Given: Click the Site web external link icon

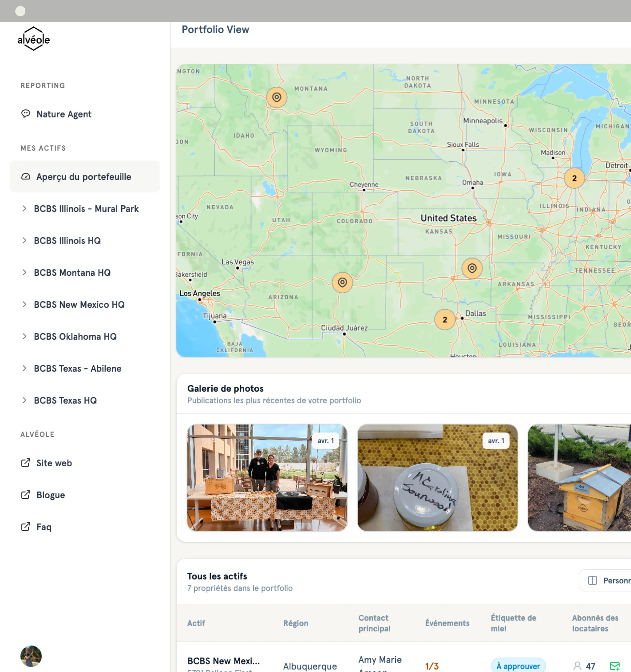Looking at the screenshot, I should click(x=26, y=463).
